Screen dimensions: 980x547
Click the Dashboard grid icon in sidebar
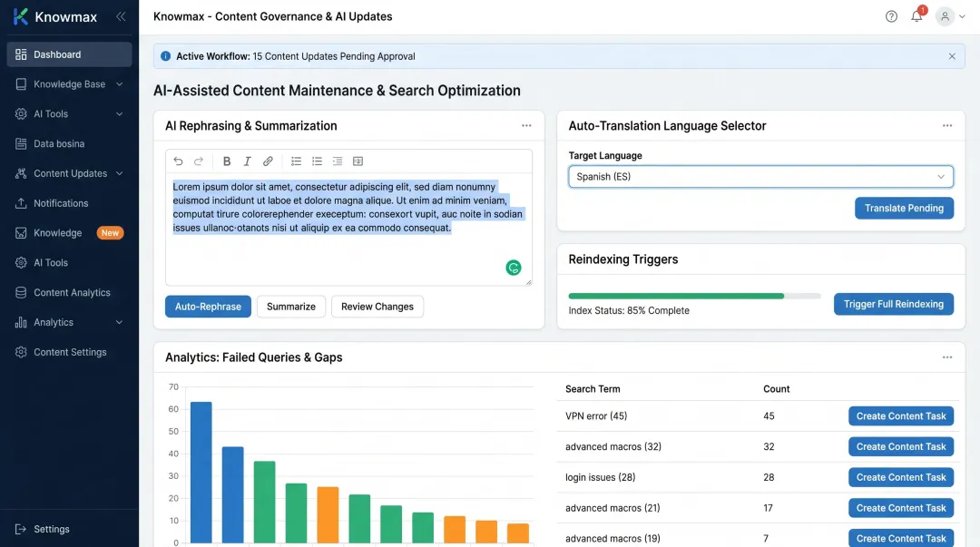(21, 54)
